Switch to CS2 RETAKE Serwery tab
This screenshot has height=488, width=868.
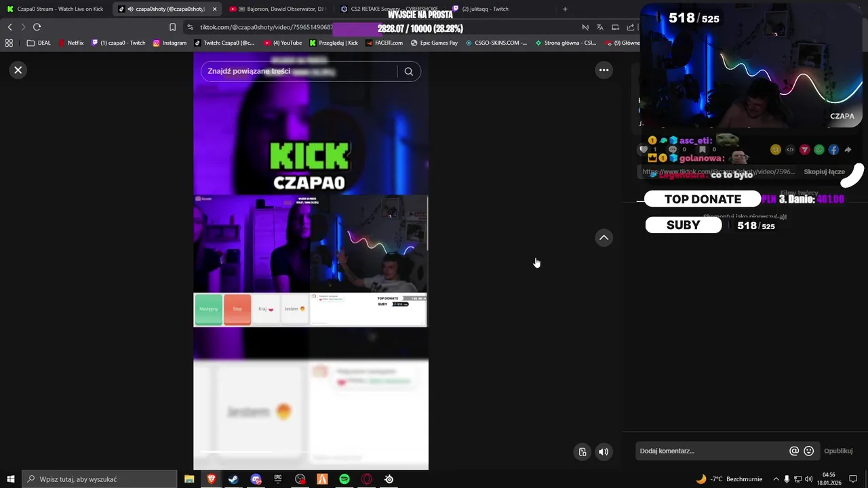390,9
